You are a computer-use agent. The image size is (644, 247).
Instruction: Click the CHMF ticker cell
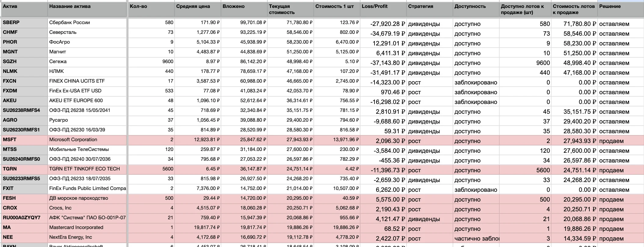pos(24,33)
